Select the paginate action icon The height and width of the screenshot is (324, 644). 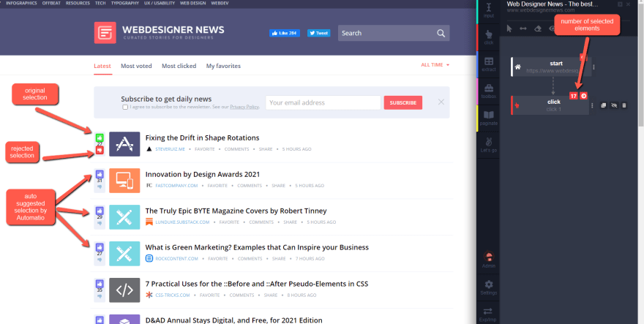[x=488, y=118]
